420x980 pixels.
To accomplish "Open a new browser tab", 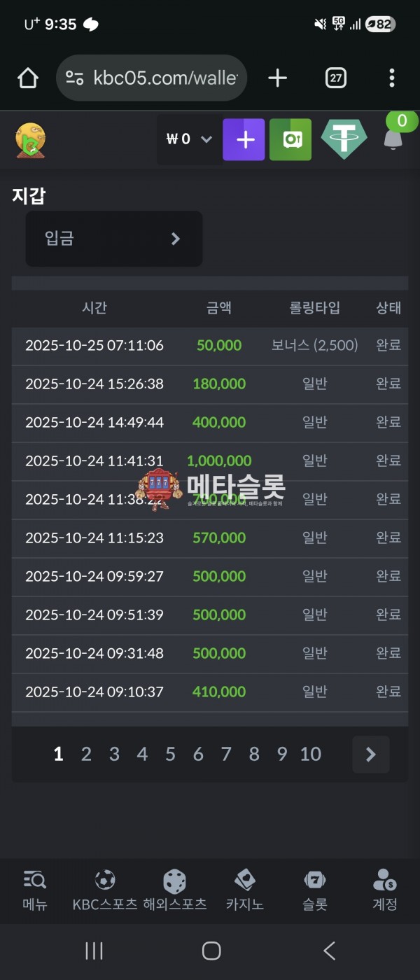I will [277, 78].
